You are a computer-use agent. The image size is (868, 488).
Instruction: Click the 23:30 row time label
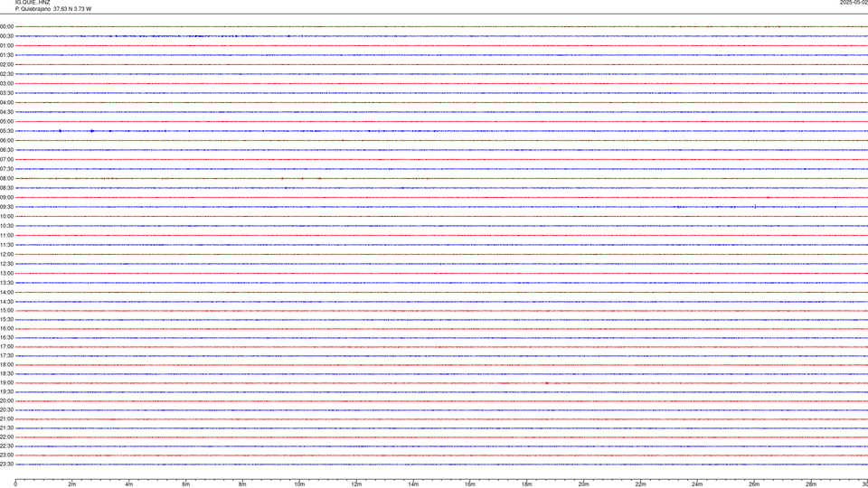tap(6, 465)
